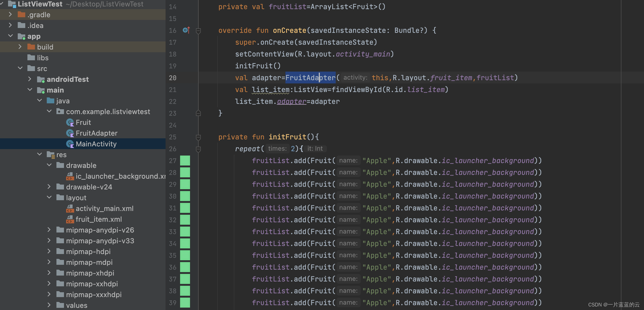
Task: Click the Fruit Kotlin class icon
Action: 70,123
